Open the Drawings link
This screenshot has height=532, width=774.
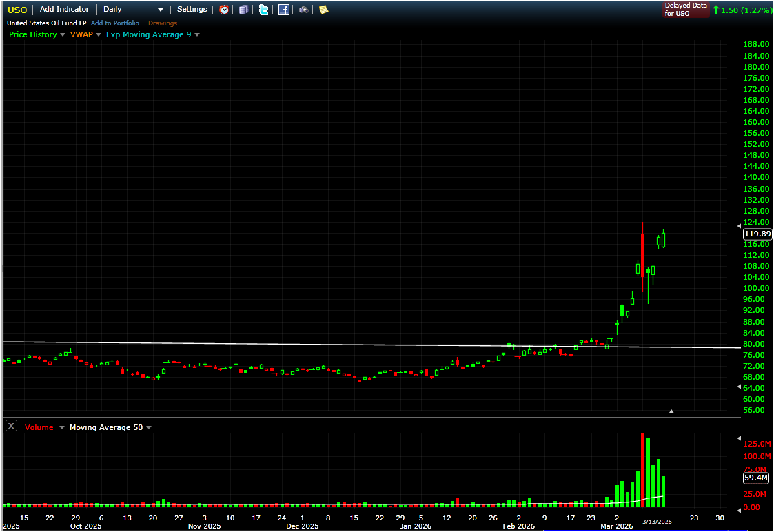[x=163, y=23]
